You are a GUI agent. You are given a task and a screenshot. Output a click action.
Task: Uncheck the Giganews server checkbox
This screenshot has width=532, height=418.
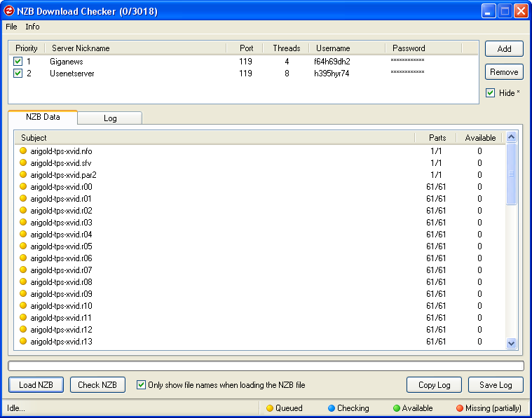[x=18, y=62]
